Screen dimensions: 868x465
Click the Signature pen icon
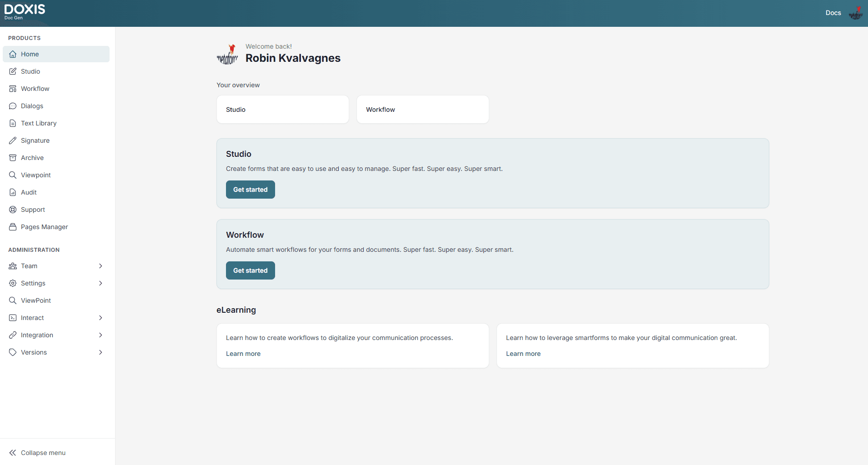(x=13, y=140)
